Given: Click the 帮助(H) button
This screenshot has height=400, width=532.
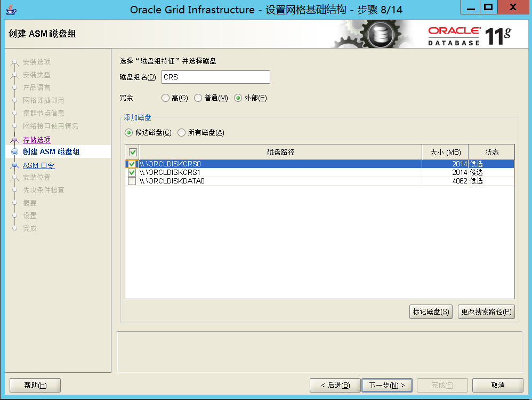Looking at the screenshot, I should [35, 386].
